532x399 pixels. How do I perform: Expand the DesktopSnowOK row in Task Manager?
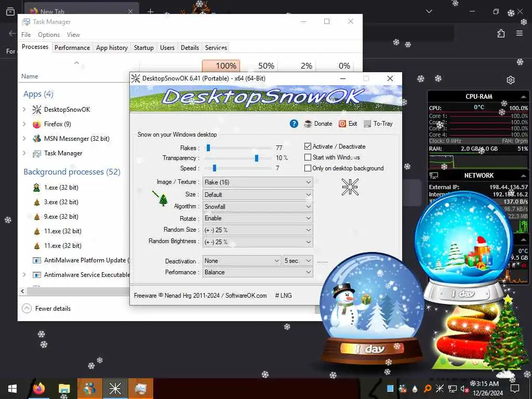point(24,109)
